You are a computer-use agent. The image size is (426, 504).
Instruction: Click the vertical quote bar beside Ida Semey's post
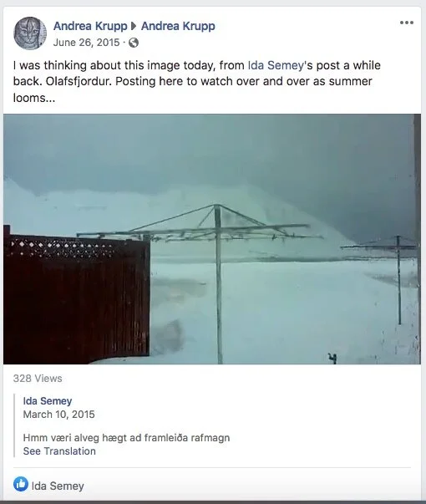(14, 425)
